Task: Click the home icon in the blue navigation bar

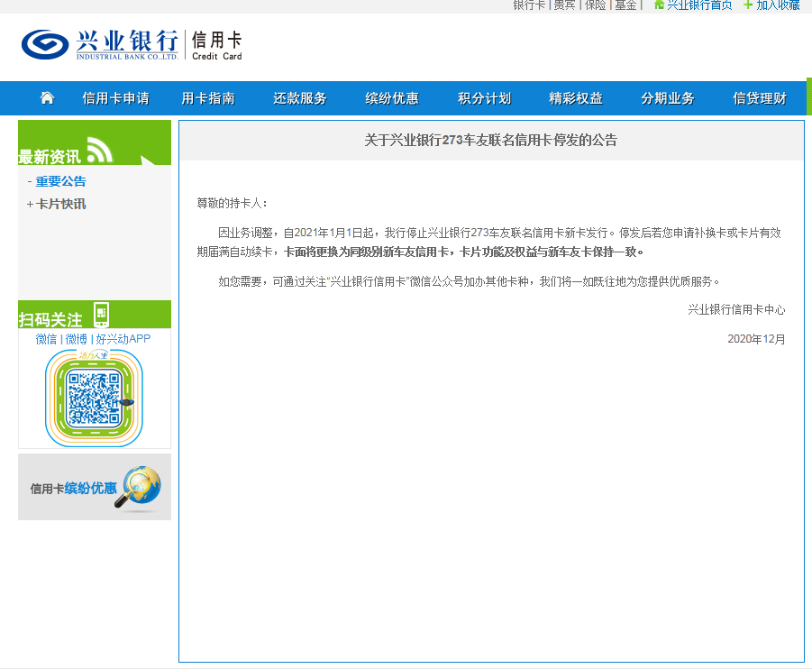Action: (47, 97)
